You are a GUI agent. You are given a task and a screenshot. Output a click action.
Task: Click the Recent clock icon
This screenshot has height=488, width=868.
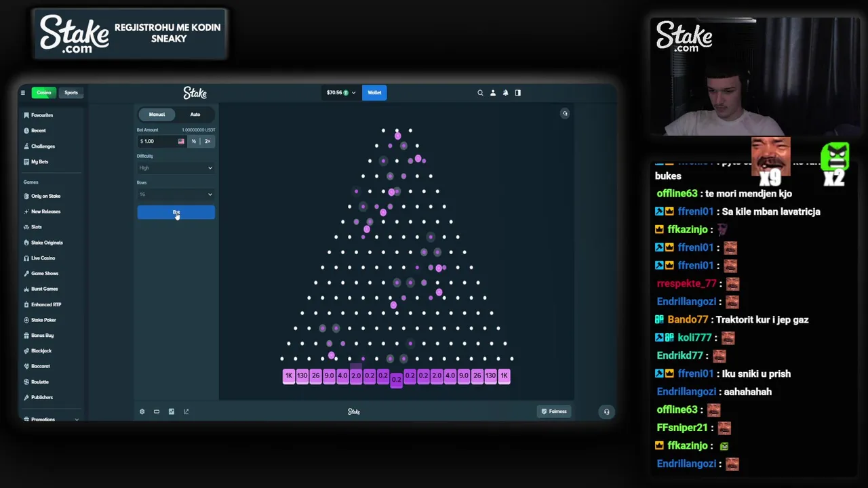[26, 131]
